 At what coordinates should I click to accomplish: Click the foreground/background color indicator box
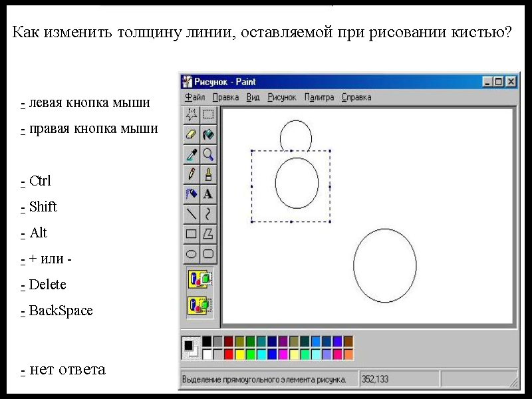coord(191,348)
